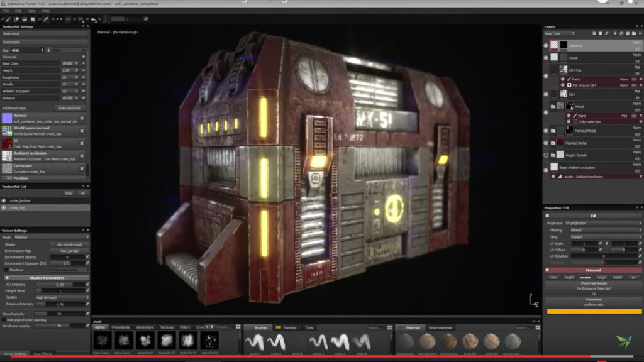Delete the Color selection effect

(x=641, y=121)
